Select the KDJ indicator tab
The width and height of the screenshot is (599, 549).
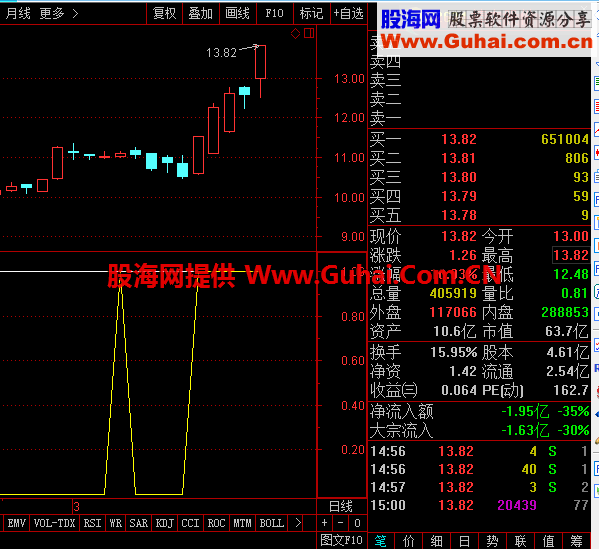coord(165,523)
